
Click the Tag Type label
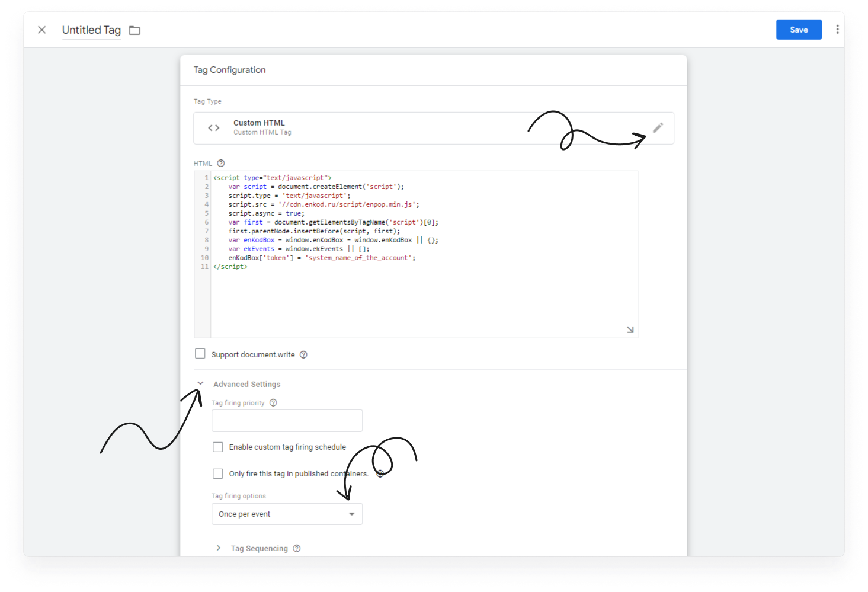pyautogui.click(x=207, y=101)
